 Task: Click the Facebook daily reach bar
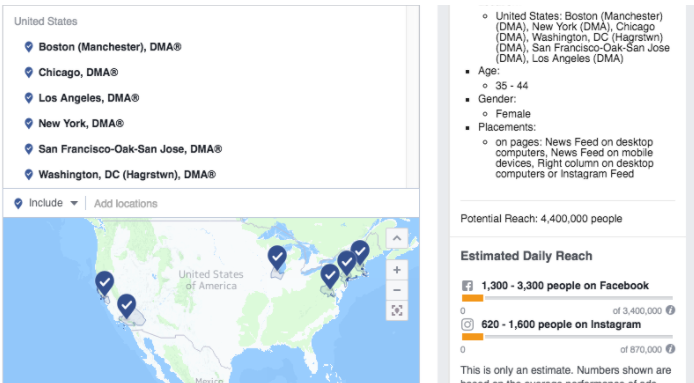pyautogui.click(x=567, y=298)
